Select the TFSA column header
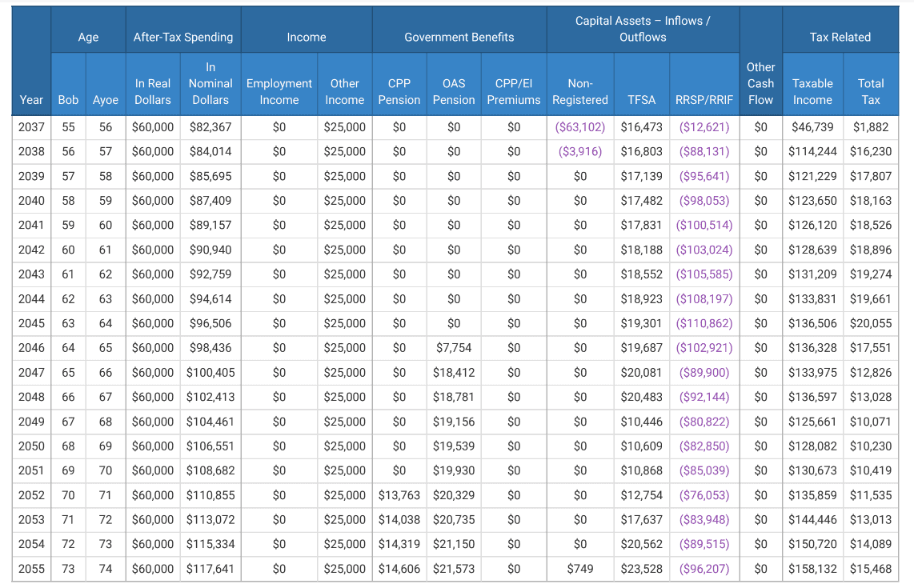 tap(641, 100)
